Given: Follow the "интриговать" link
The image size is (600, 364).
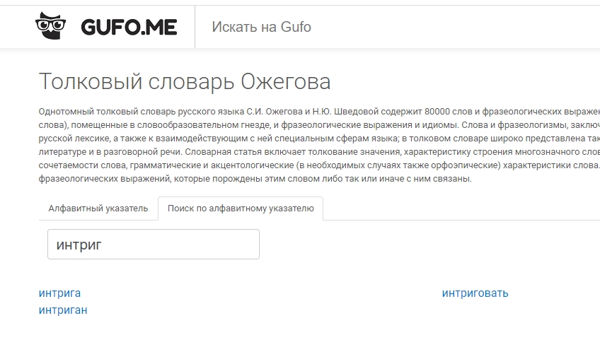Looking at the screenshot, I should coord(475,293).
